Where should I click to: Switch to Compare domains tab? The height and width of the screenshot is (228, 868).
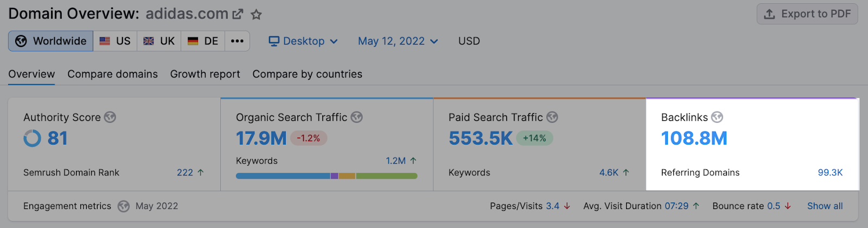click(112, 74)
